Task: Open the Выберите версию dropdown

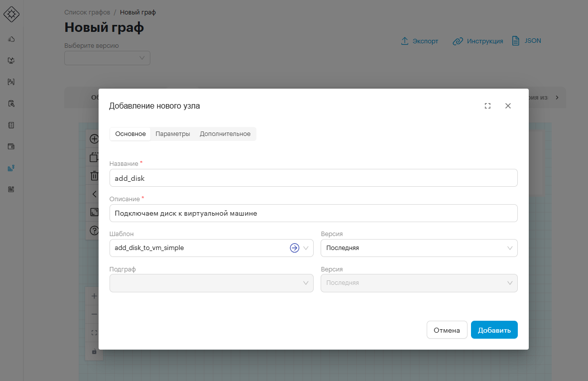Action: coord(107,58)
